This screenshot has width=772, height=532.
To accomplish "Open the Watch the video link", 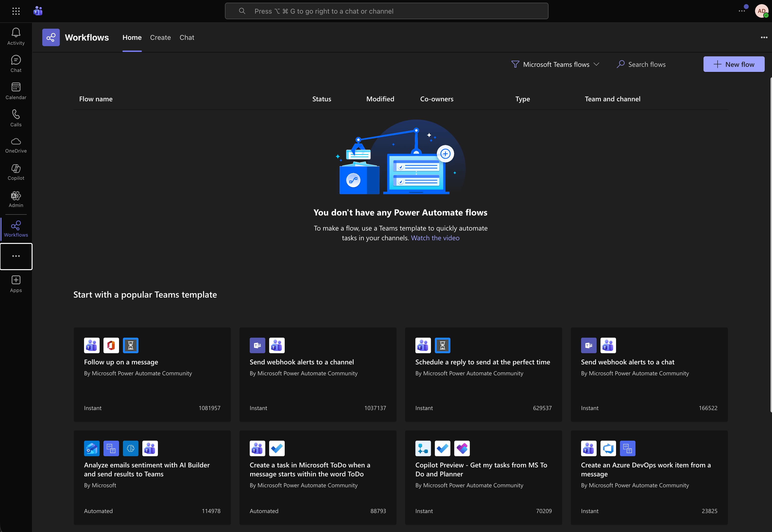I will pos(435,238).
